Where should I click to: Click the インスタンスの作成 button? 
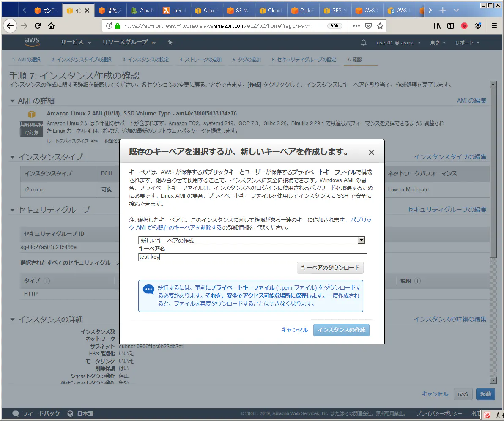coord(341,330)
